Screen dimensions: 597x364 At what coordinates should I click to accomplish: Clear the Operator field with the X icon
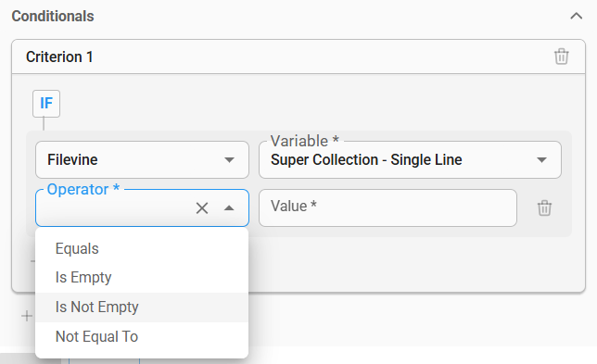tap(202, 207)
